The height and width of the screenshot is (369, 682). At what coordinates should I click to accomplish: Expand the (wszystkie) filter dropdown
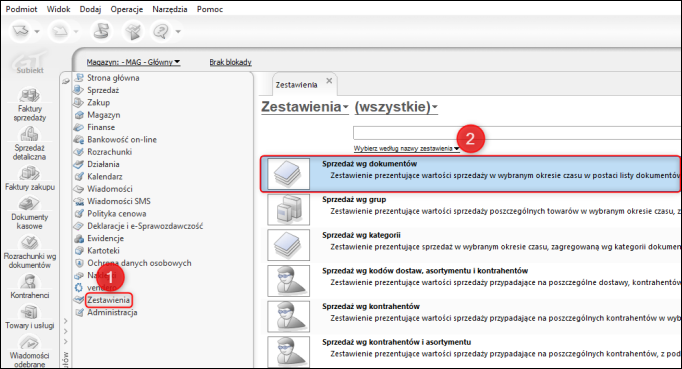396,107
